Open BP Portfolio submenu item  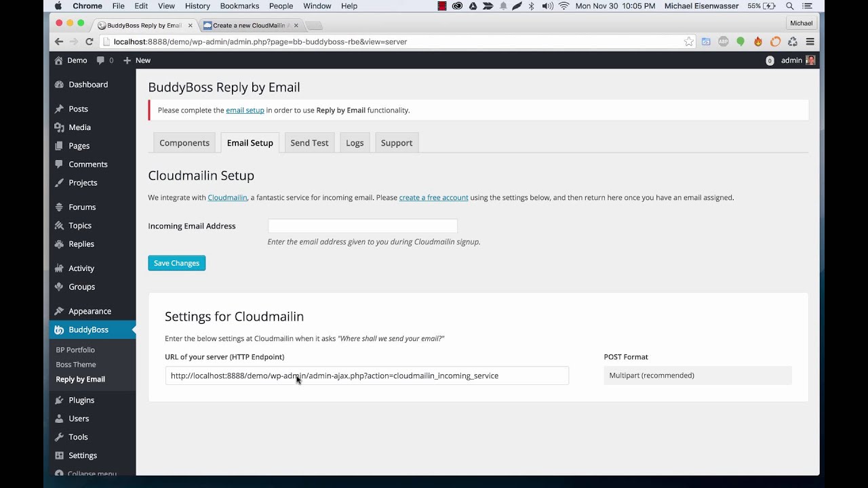tap(75, 350)
